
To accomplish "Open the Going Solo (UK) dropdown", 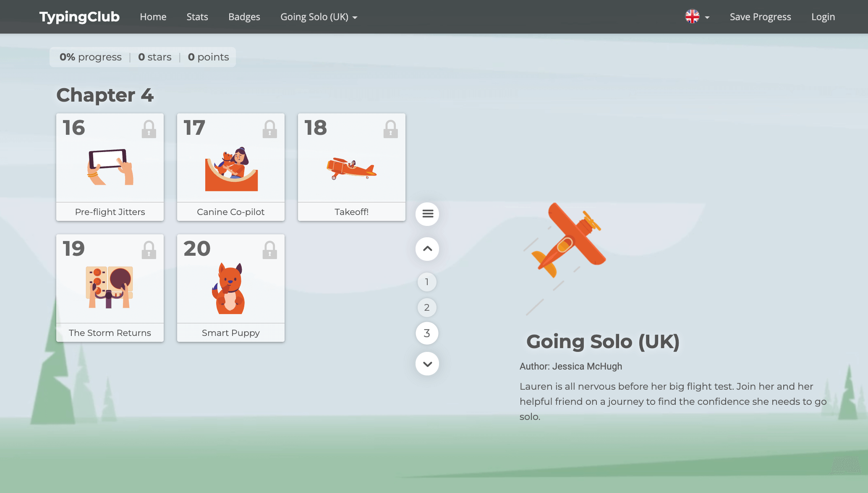I will 319,17.
